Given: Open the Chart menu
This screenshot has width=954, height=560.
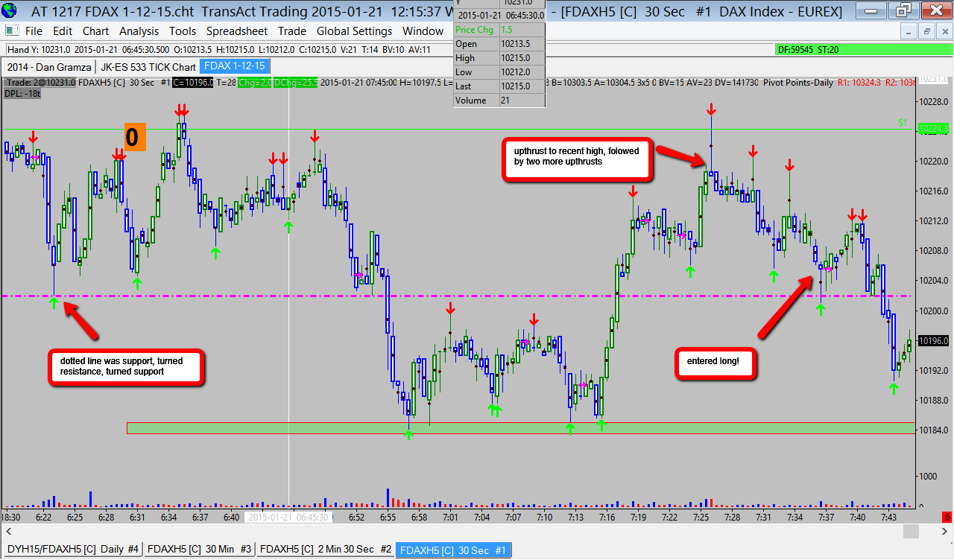Looking at the screenshot, I should pyautogui.click(x=95, y=31).
